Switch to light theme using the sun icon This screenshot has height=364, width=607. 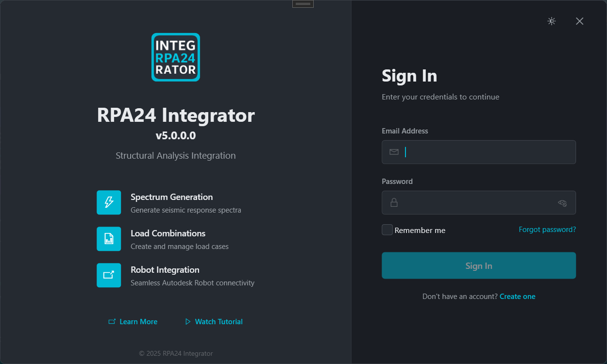coord(551,21)
